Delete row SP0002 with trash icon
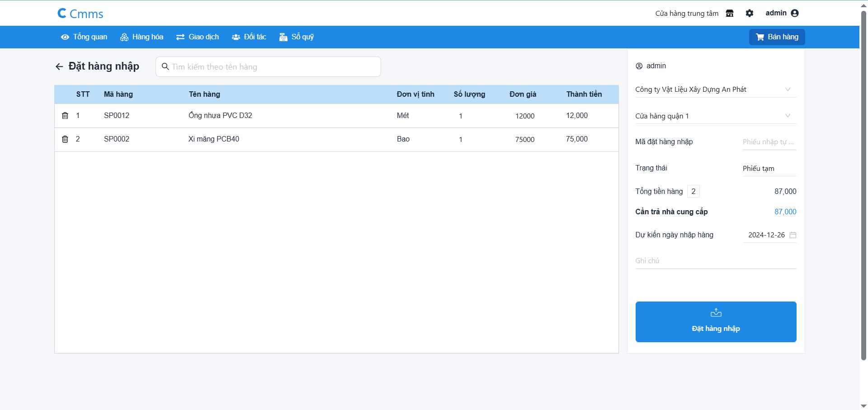This screenshot has width=868, height=410. point(65,139)
